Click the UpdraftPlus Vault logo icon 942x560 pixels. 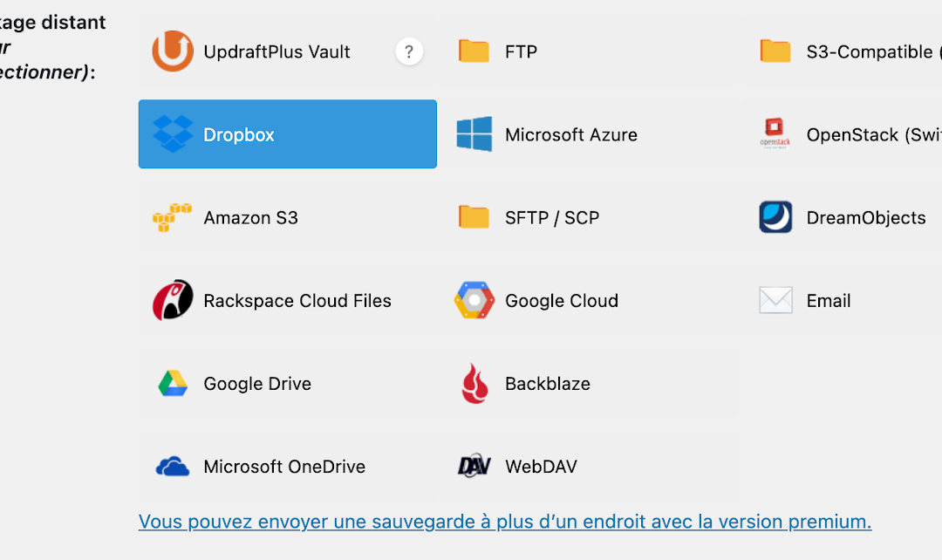coord(173,51)
